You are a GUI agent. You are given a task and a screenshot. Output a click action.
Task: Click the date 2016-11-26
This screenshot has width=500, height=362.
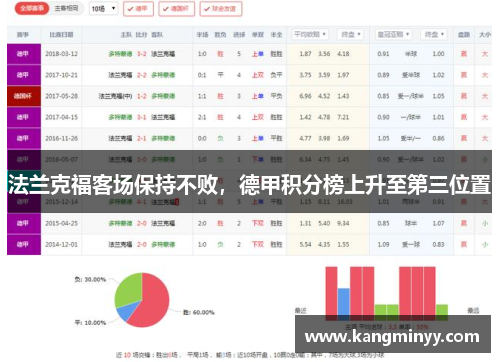coord(61,138)
